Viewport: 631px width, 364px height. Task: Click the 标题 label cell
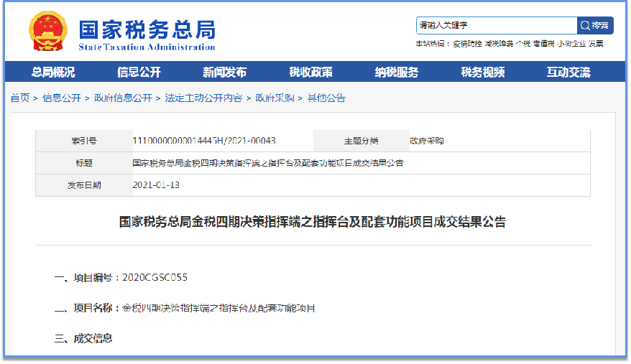[84, 163]
